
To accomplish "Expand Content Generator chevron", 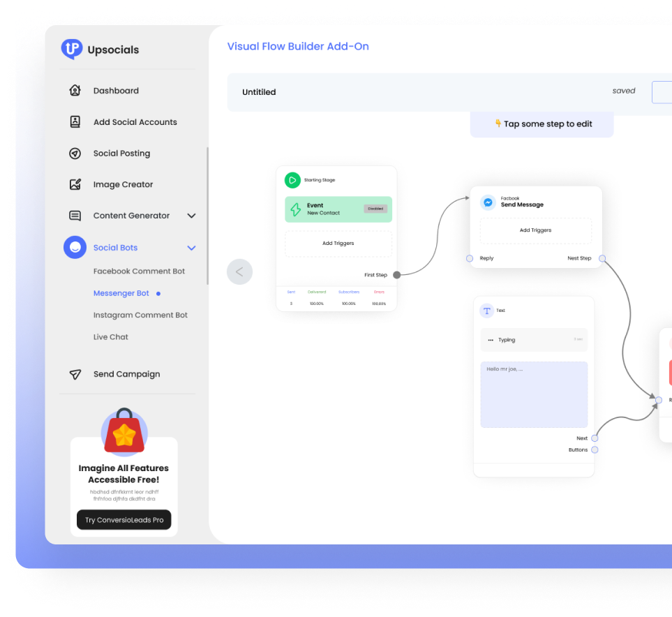I will coord(192,216).
